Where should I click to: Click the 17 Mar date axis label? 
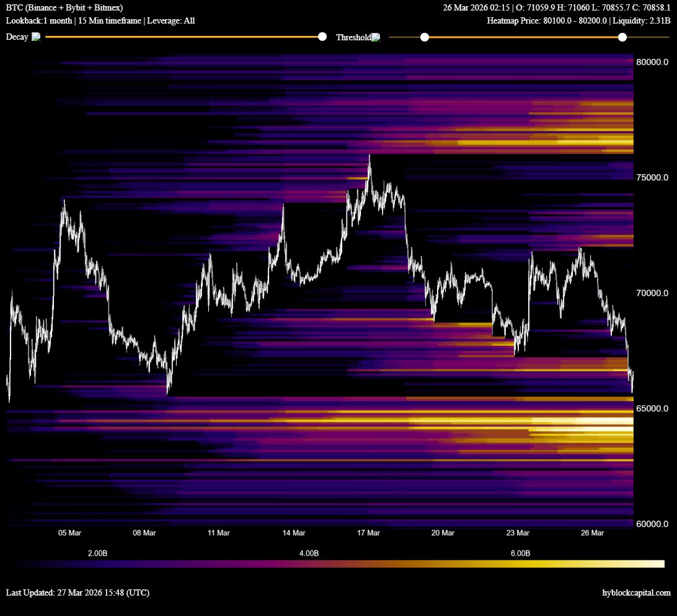(368, 532)
